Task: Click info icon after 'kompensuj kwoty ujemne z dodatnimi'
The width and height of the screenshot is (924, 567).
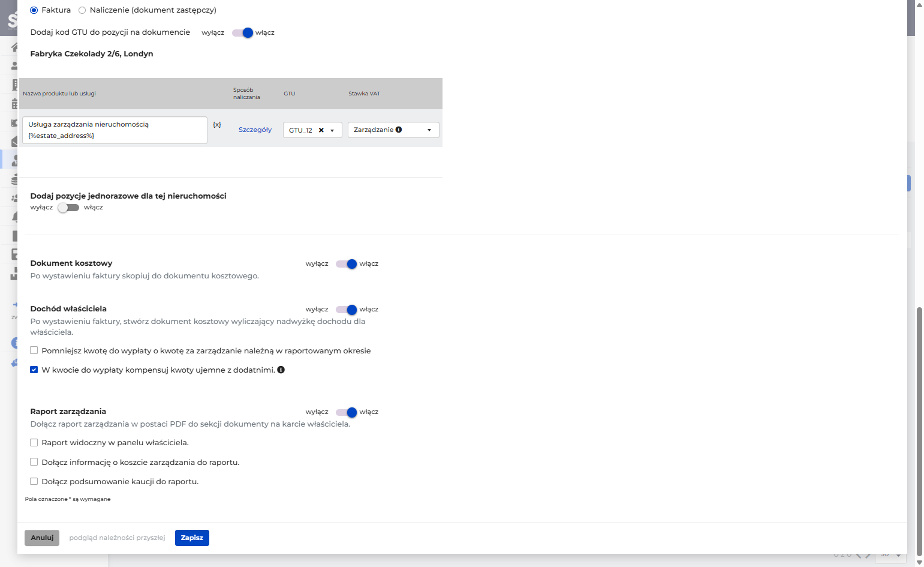Action: click(281, 370)
